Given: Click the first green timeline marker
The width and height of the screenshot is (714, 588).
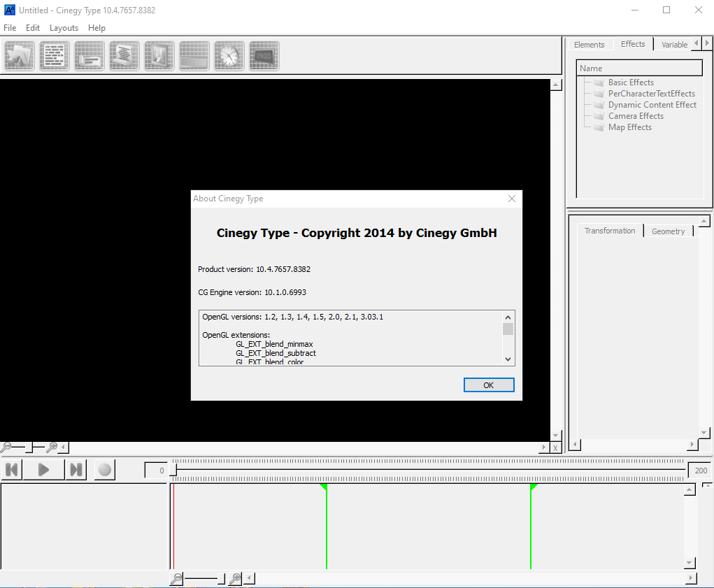Looking at the screenshot, I should 327,526.
